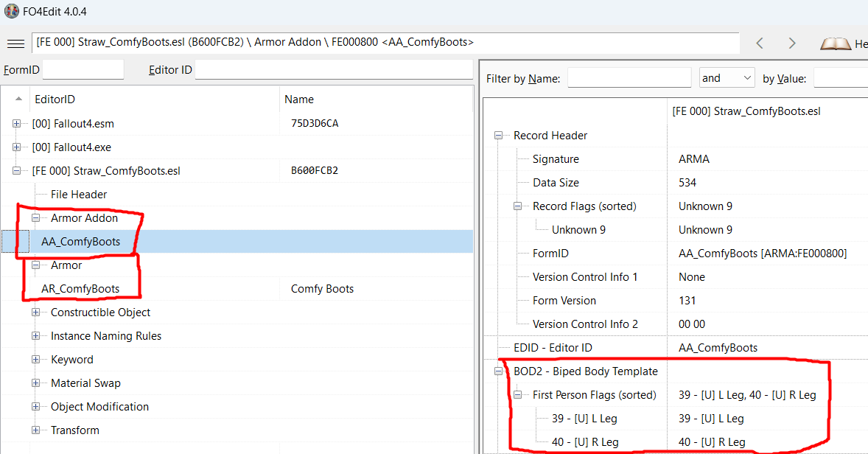Select the 39 - [U] L Leg flag child row
The width and height of the screenshot is (868, 454).
coord(584,419)
